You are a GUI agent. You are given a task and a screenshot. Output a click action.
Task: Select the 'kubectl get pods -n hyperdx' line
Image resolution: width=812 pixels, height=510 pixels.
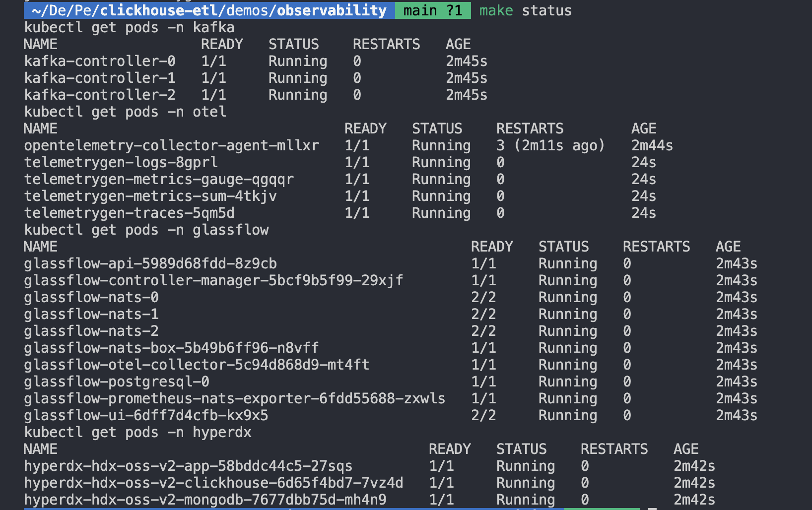tap(138, 432)
